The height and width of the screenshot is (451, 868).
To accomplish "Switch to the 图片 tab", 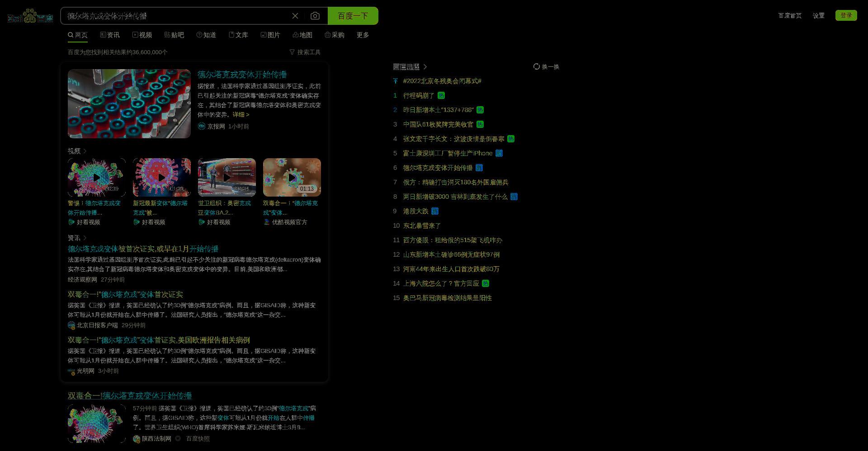I will click(x=270, y=35).
